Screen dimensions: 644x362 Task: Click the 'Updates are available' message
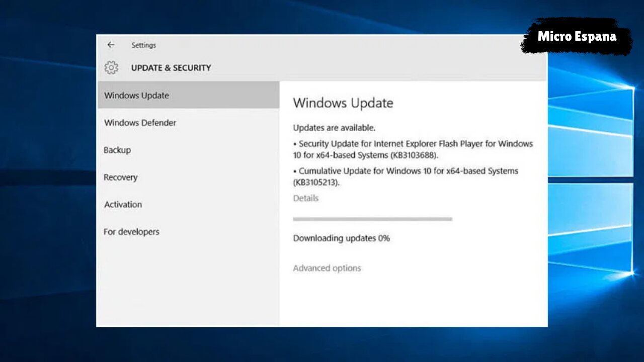click(334, 128)
